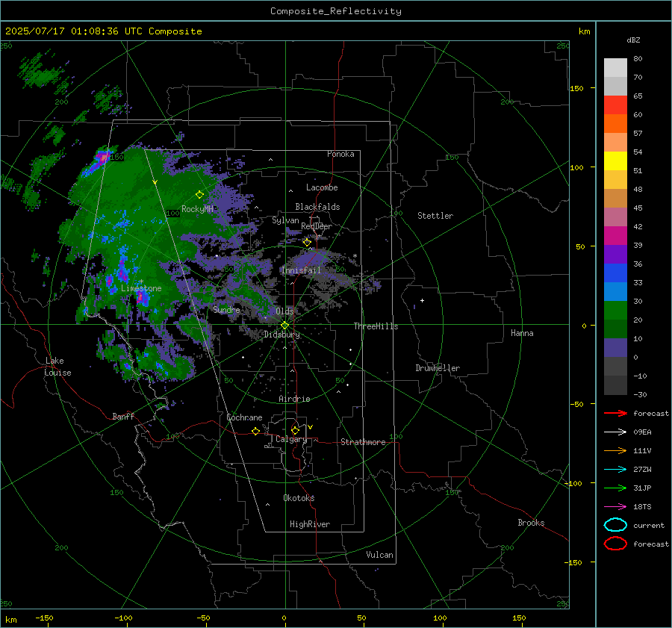Screen dimensions: 672x628
Task: Click the red forecast ellipse icon
Action: click(615, 544)
